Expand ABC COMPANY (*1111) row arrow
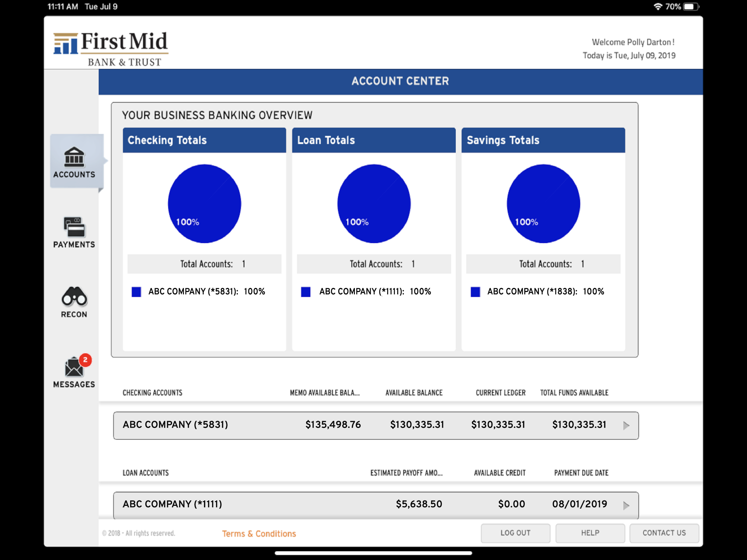The width and height of the screenshot is (747, 560). (626, 505)
